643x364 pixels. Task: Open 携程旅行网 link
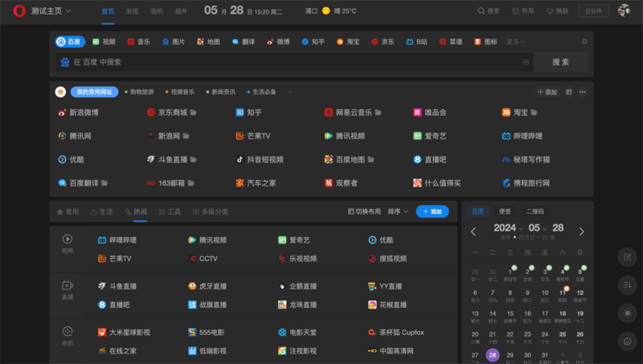526,183
